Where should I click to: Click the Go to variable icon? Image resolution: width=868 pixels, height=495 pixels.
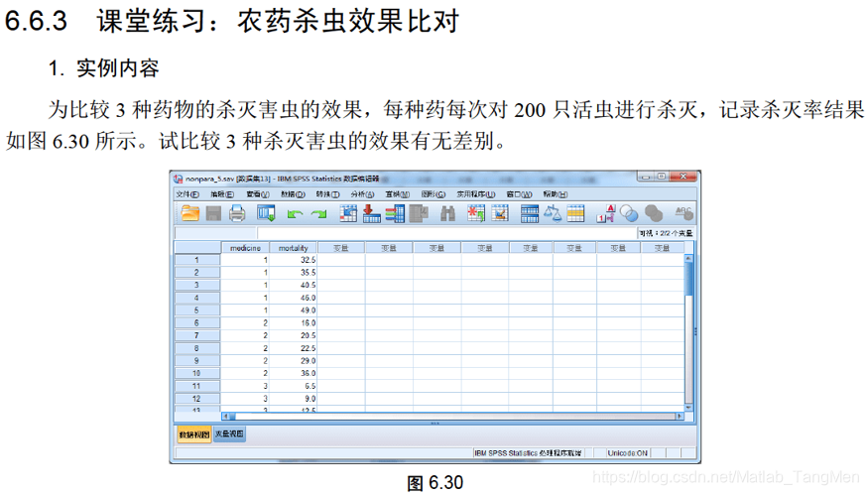point(371,213)
